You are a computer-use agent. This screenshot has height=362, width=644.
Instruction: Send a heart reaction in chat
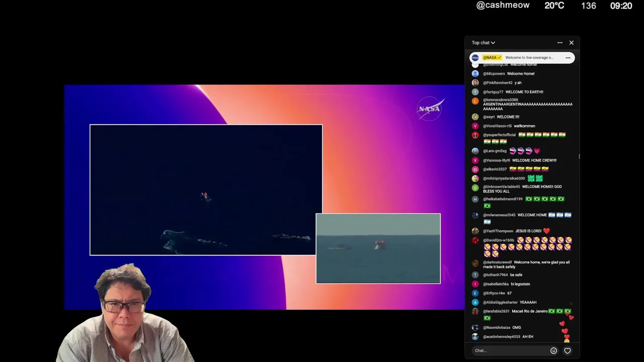(x=567, y=350)
